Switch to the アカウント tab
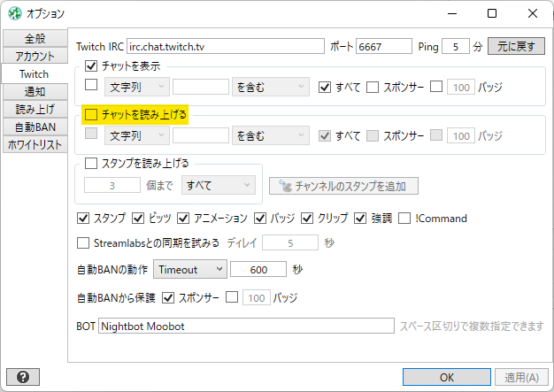This screenshot has width=554, height=392. tap(35, 56)
